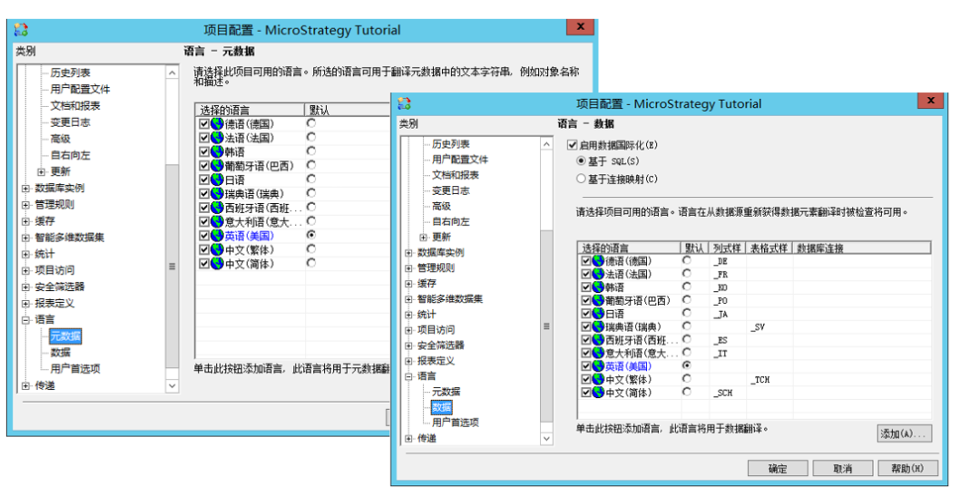980x496 pixels.
Task: Click globe icon for 中文(繁体) in front window
Action: click(598, 379)
